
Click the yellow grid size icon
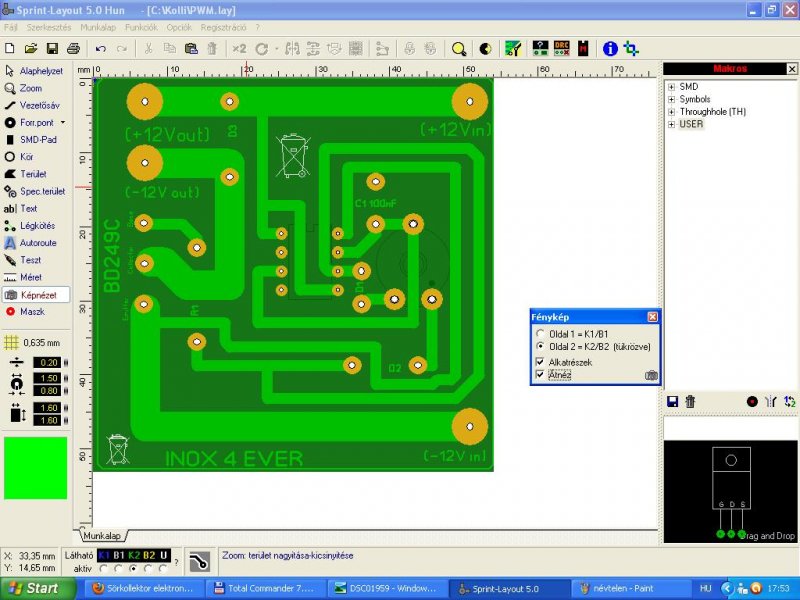[11, 343]
